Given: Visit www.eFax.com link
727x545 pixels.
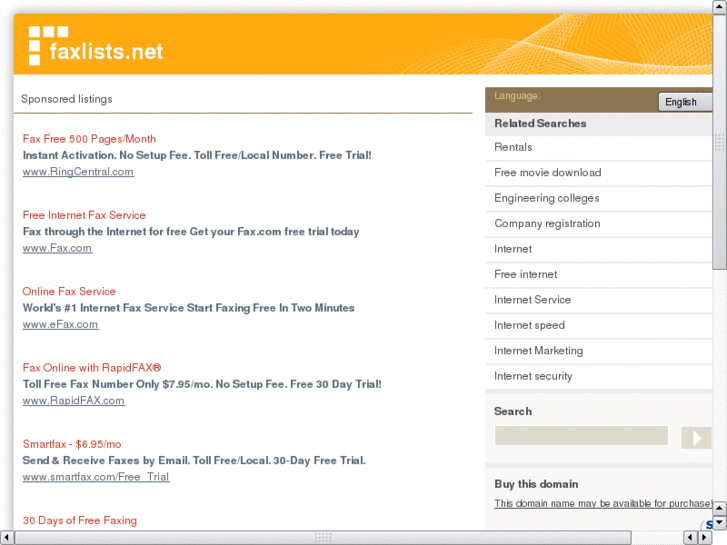Looking at the screenshot, I should [x=60, y=324].
